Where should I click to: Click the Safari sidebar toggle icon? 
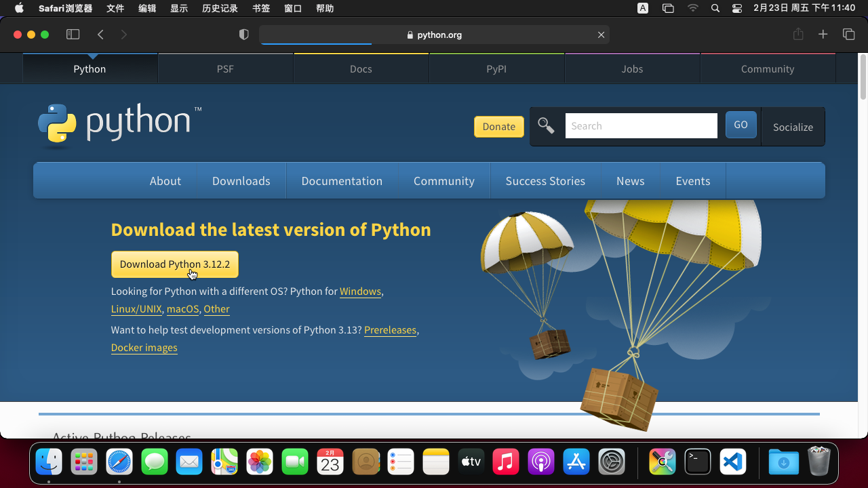(x=73, y=35)
